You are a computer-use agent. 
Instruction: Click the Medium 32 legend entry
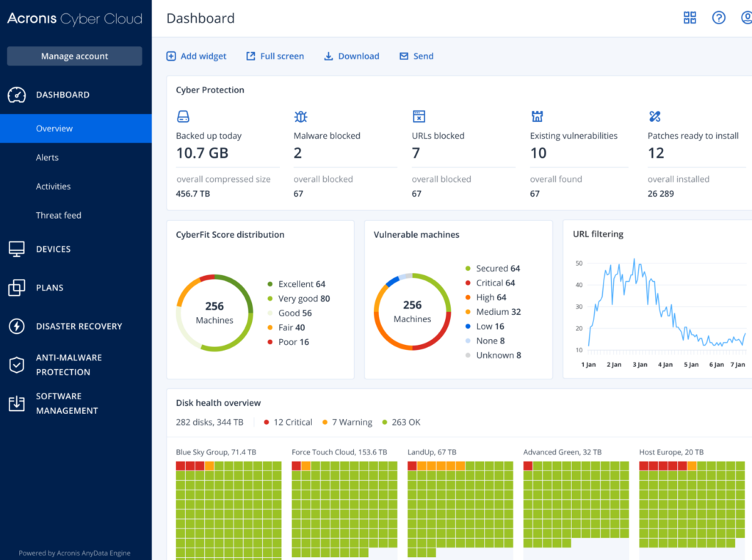[x=493, y=312]
